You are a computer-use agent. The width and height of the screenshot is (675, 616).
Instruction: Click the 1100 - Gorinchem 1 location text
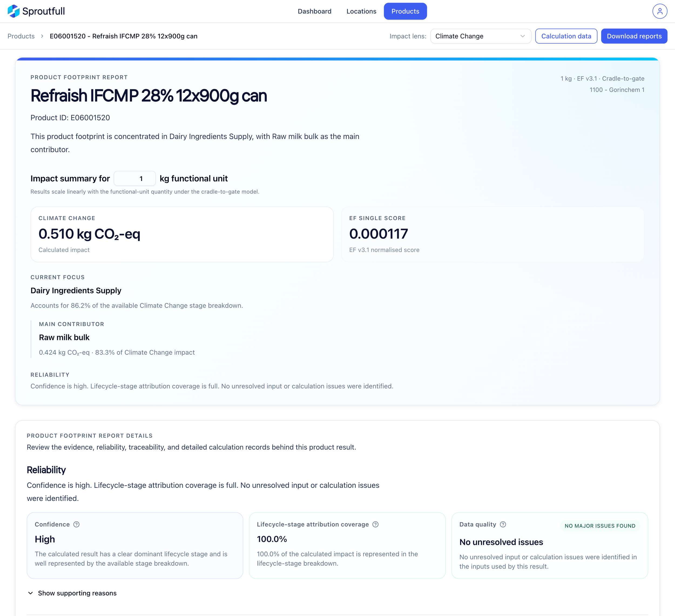(617, 90)
